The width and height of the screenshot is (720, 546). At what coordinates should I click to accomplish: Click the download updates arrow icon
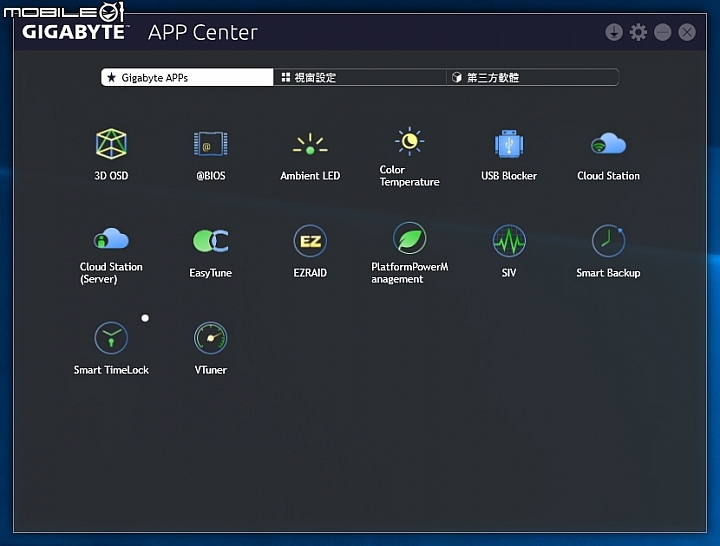pos(614,32)
